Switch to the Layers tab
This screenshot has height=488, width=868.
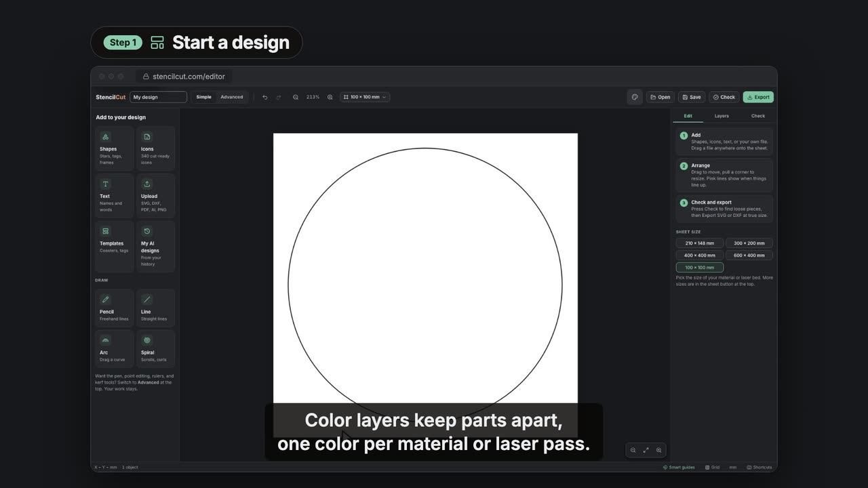[x=722, y=116]
